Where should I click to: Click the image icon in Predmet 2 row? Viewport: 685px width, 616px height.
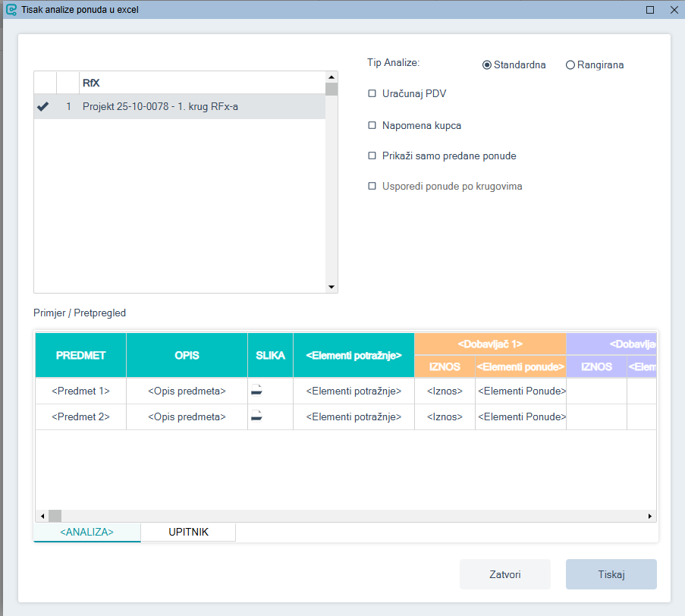[256, 416]
